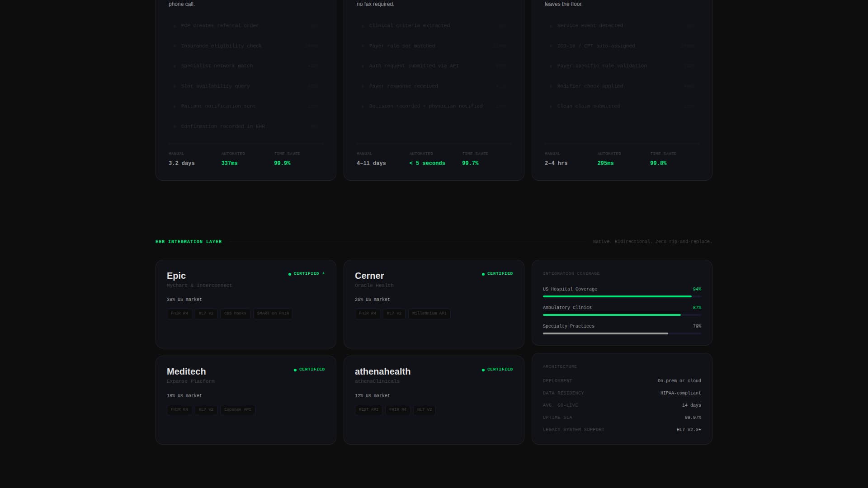The height and width of the screenshot is (488, 868).
Task: Click the '< 5 seconds' automated value
Action: click(427, 164)
